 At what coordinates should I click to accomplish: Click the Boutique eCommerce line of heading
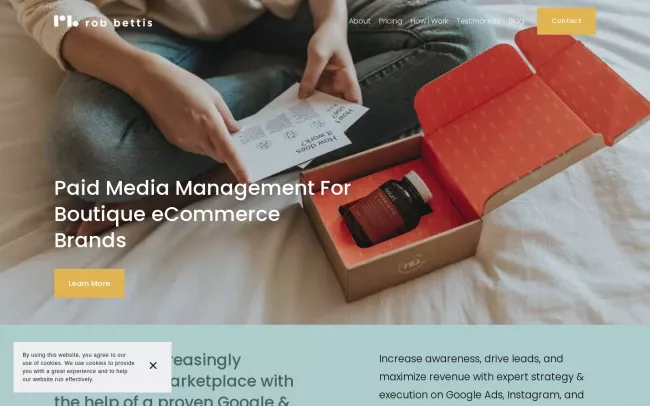click(167, 214)
